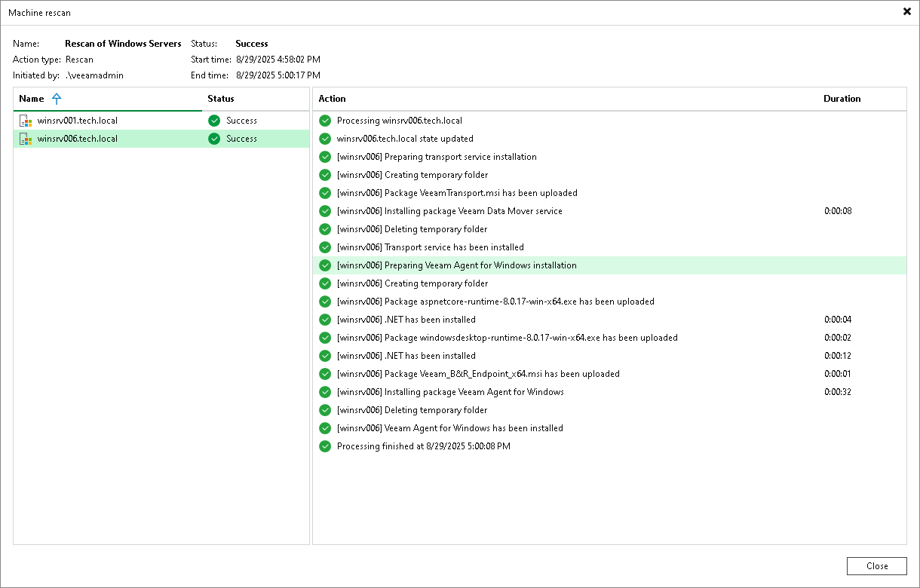Click Success status of winsrv006.tech.local
Viewport: 920px width, 588px height.
click(241, 139)
